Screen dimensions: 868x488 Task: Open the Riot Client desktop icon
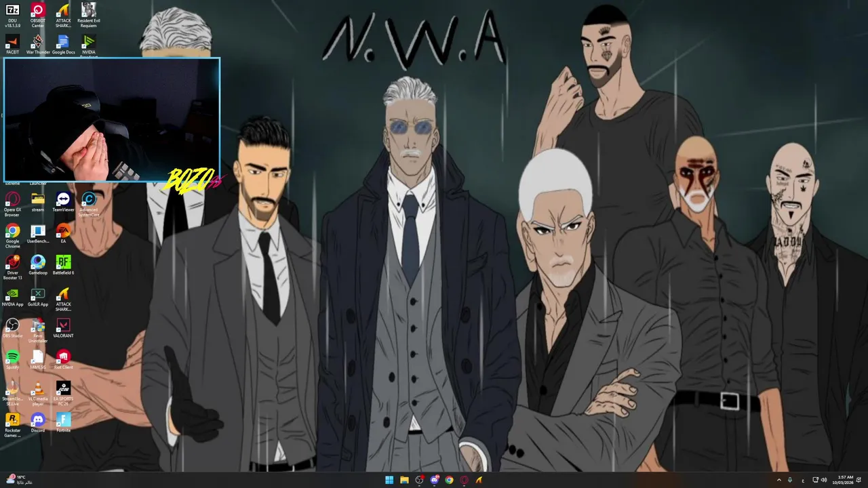point(63,359)
